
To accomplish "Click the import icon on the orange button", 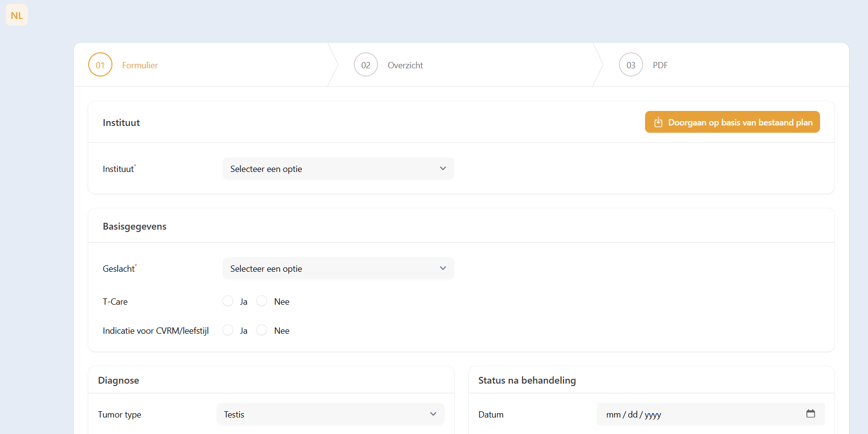I will pos(658,123).
